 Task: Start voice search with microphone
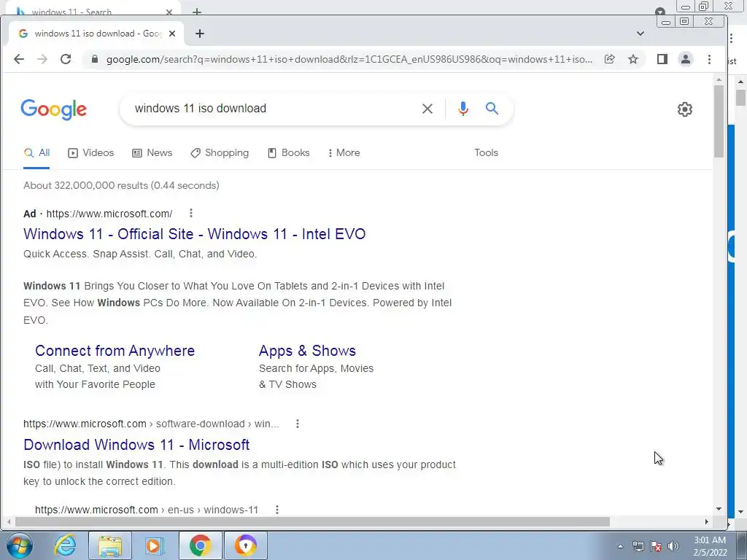462,109
